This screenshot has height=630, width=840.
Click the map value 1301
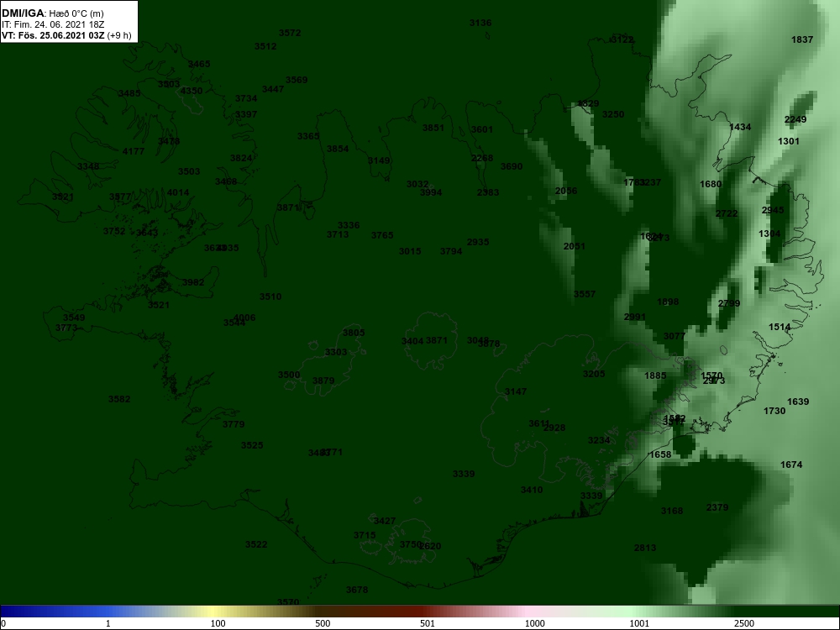(789, 141)
